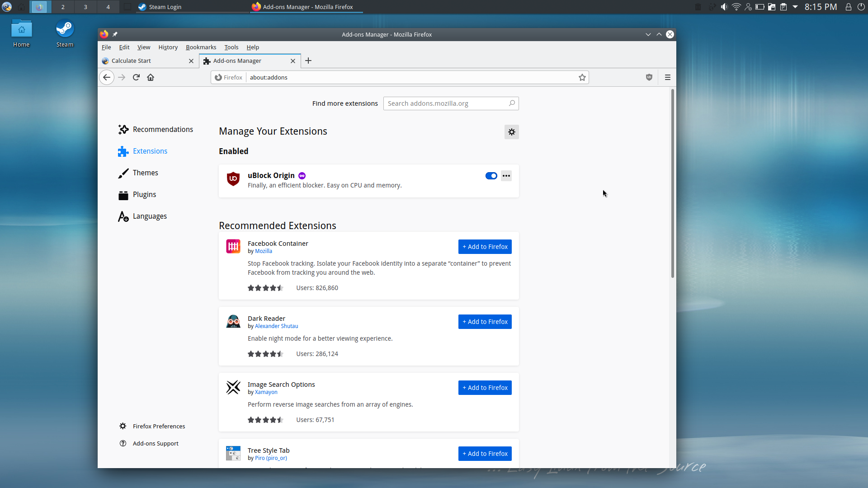Click the Facebook Container extension icon
Screen dimensions: 868x488
point(233,246)
